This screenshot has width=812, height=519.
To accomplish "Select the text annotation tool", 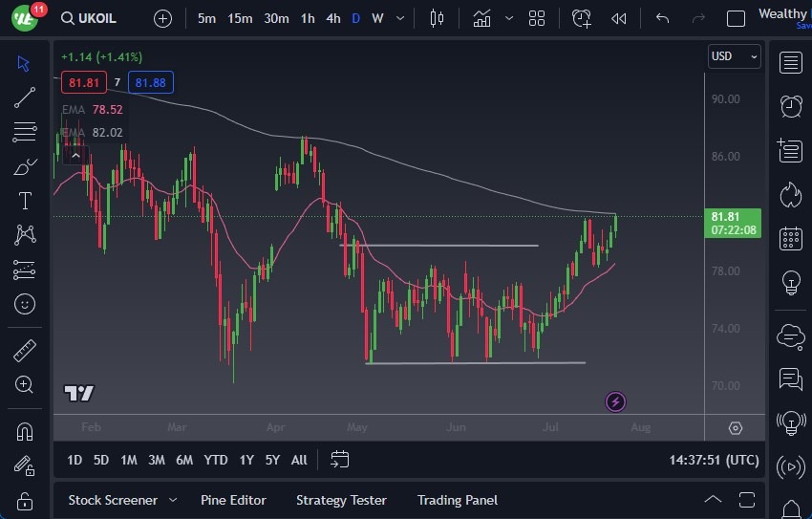I will click(x=25, y=201).
